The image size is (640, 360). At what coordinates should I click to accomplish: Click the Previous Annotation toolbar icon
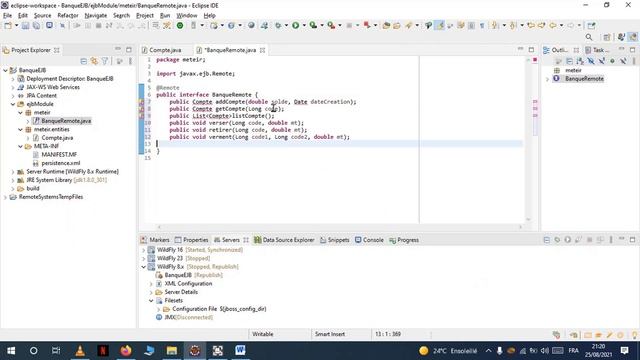(x=513, y=26)
